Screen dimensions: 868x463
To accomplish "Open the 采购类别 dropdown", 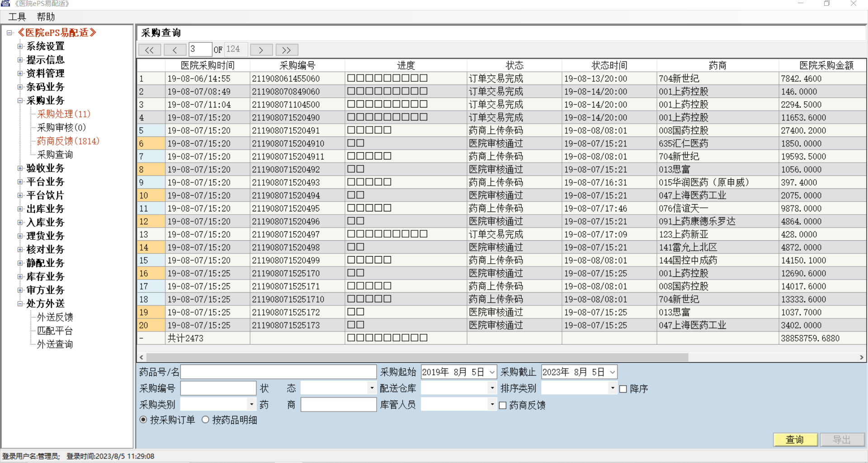I will pyautogui.click(x=251, y=404).
